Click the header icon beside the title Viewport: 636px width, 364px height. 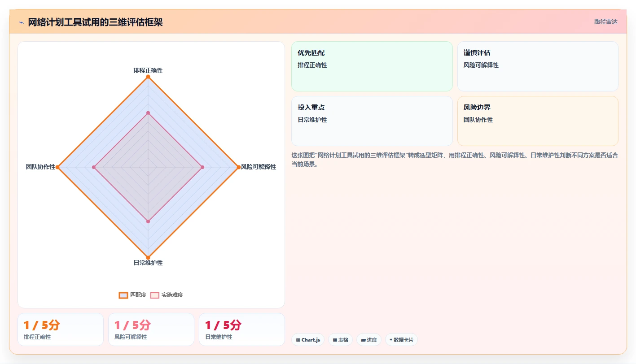[21, 22]
